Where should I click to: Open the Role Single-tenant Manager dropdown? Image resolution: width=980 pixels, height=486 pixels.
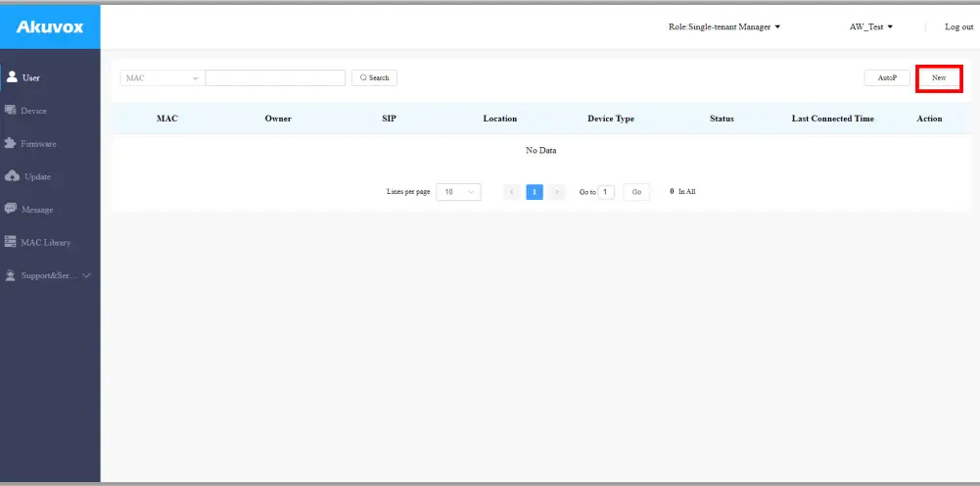(724, 26)
